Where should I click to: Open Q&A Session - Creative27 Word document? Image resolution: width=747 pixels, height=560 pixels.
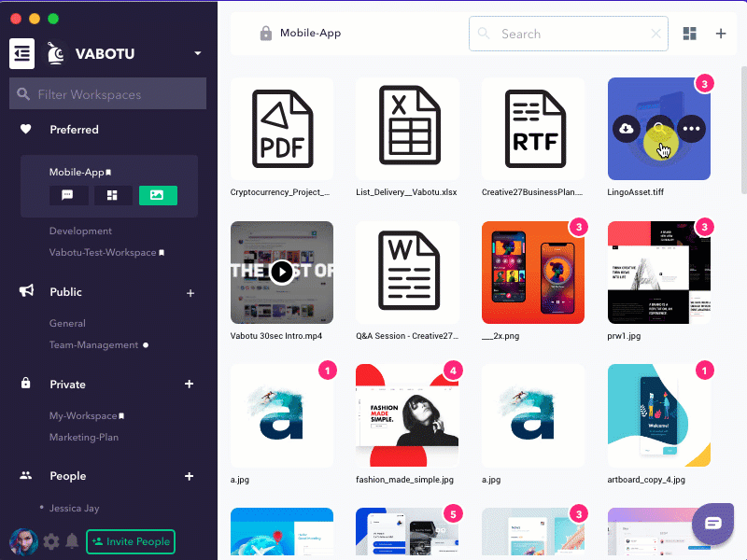408,273
